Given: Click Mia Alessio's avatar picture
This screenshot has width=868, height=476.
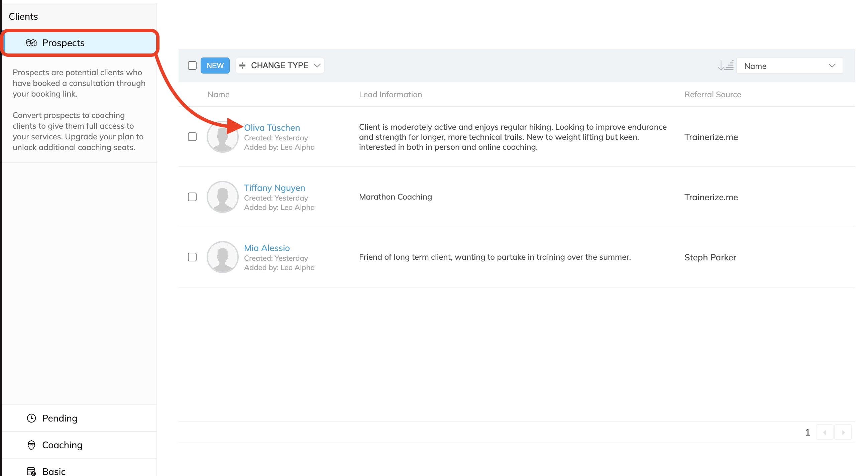Looking at the screenshot, I should pos(222,257).
